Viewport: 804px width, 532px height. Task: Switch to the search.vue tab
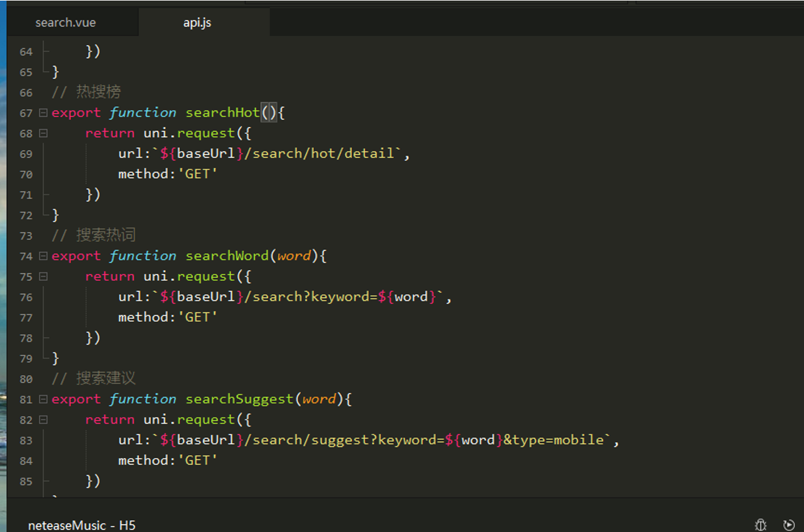(66, 23)
